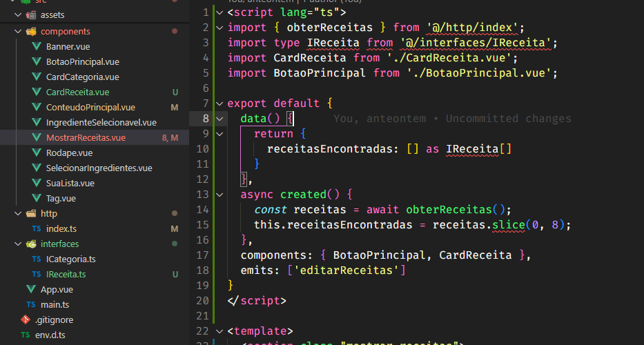
Task: Open SelecionarIngredientes.vue file
Action: tap(99, 168)
